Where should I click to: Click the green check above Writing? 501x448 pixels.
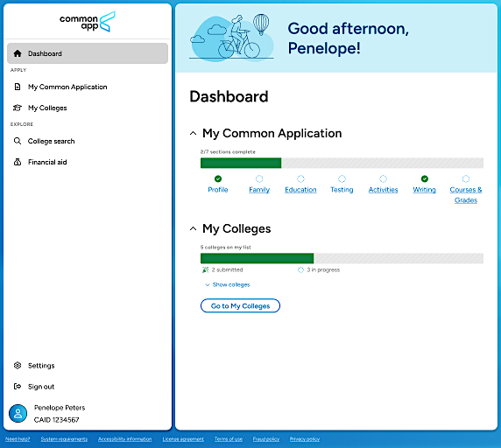click(x=424, y=178)
